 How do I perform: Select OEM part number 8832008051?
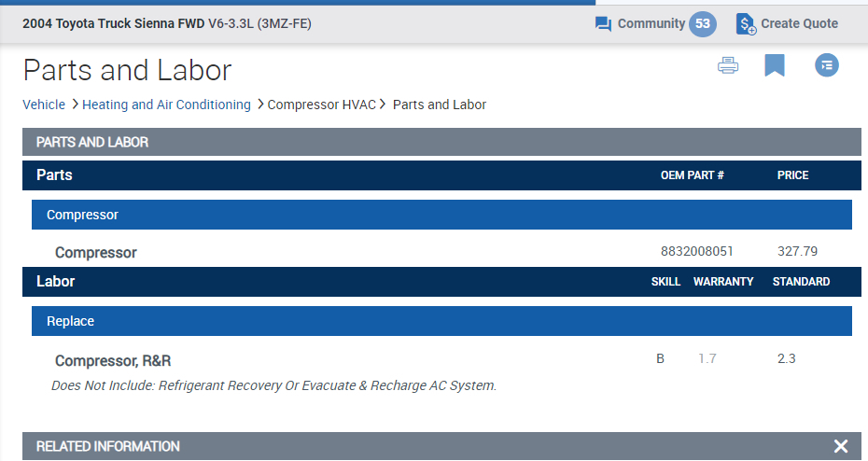point(696,251)
